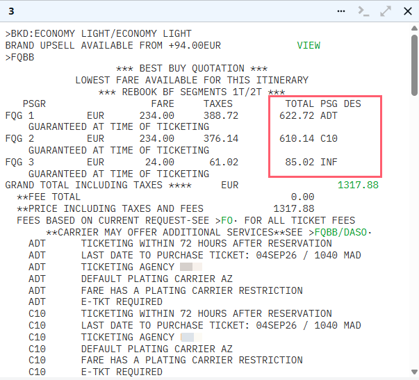Select the FQG 1 fare quote row
The height and width of the screenshot is (380, 419).
coord(171,116)
